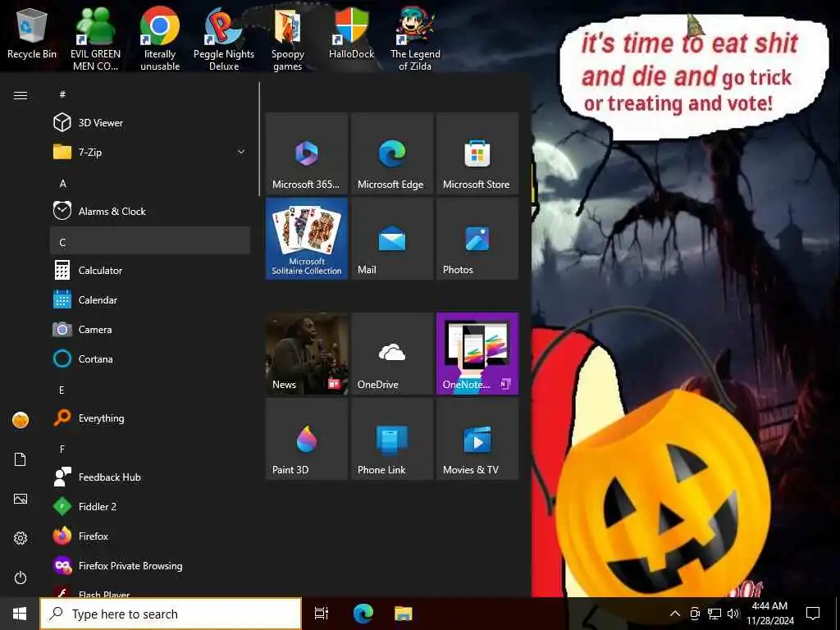Open File Explorer from taskbar
The width and height of the screenshot is (840, 630).
tap(404, 614)
